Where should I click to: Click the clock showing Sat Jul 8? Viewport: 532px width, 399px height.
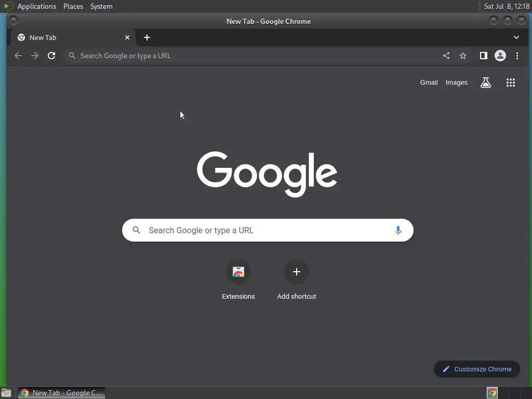point(507,6)
